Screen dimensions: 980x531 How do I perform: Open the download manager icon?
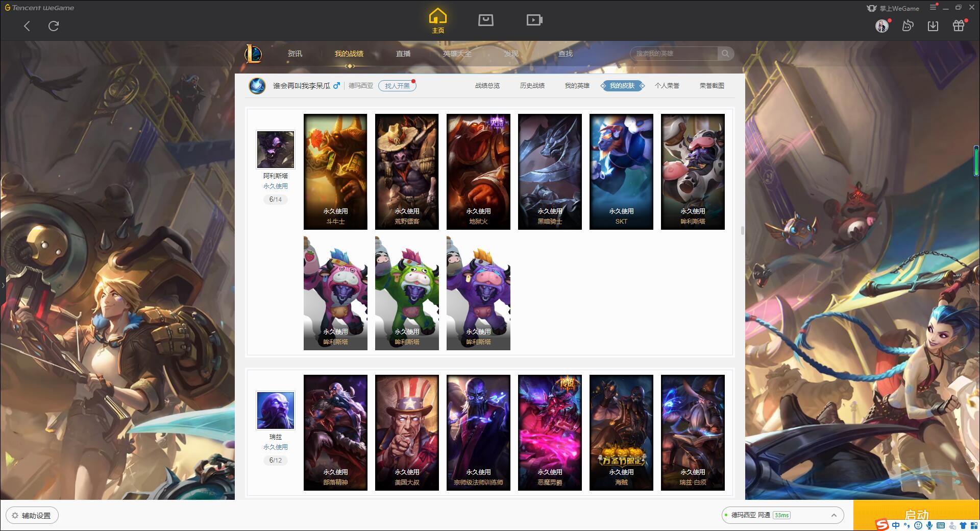933,26
